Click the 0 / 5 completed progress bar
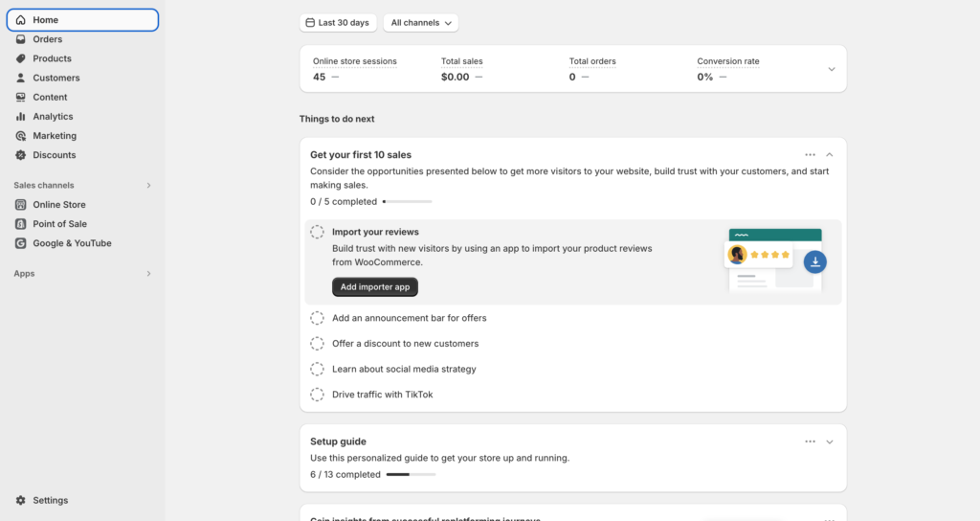Screen dimensions: 980x521 pos(407,202)
